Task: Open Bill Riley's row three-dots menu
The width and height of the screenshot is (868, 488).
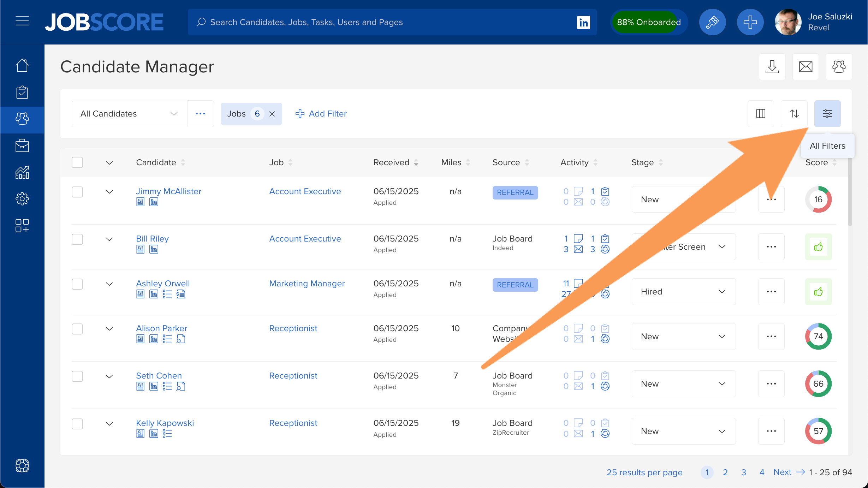Action: [x=771, y=247]
